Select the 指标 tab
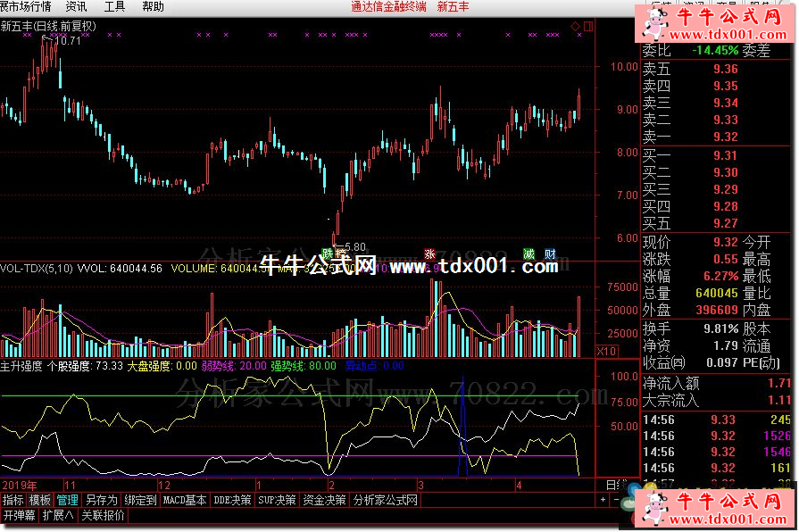Viewport: 799px width, 532px height. (13, 501)
